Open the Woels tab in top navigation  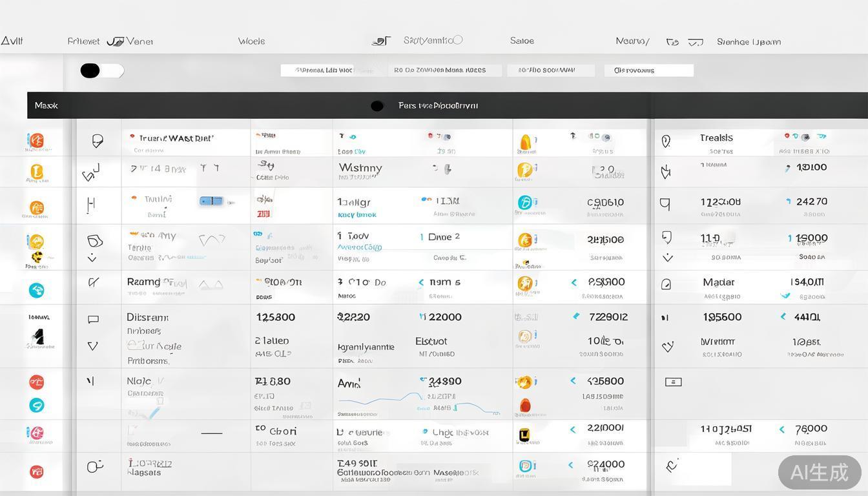[x=251, y=41]
